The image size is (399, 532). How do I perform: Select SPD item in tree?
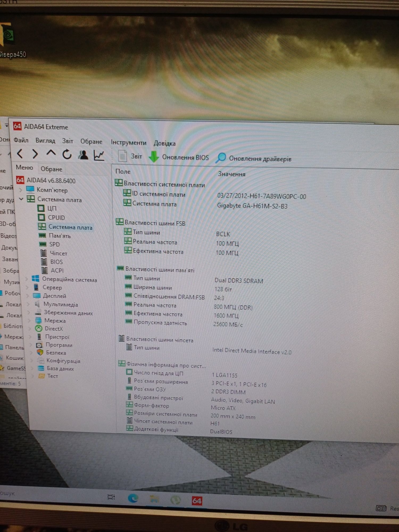(x=50, y=244)
